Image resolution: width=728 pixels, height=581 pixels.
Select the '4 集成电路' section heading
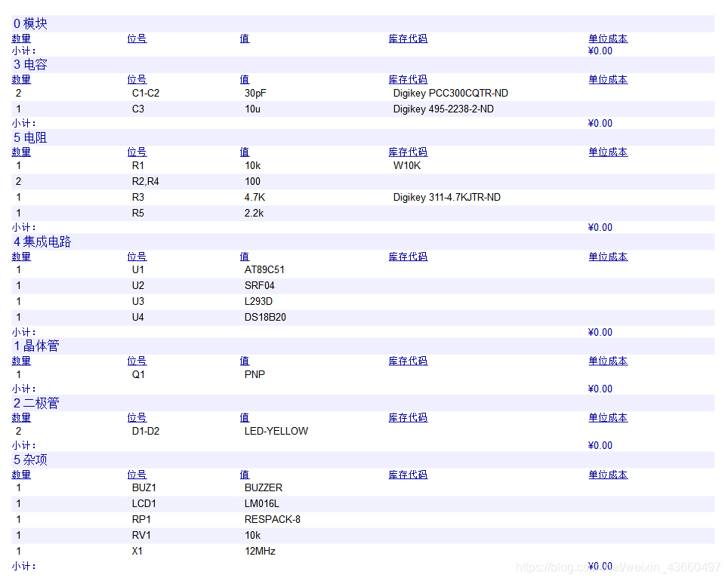(x=42, y=241)
